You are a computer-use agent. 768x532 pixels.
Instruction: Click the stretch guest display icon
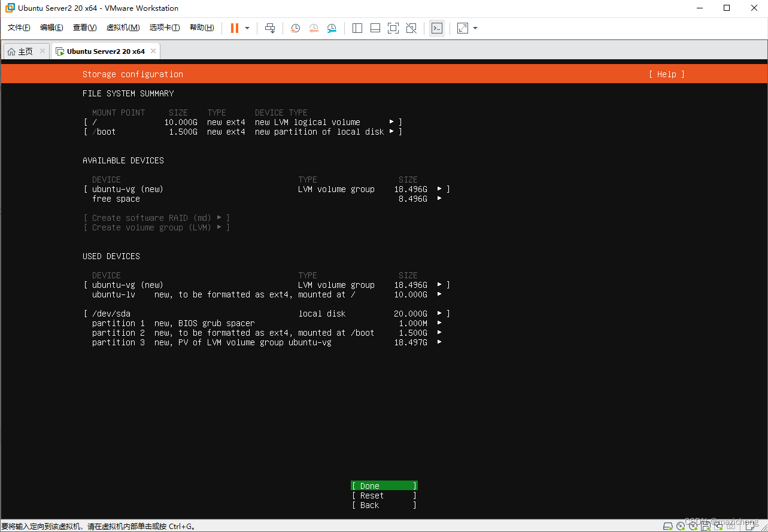click(463, 28)
